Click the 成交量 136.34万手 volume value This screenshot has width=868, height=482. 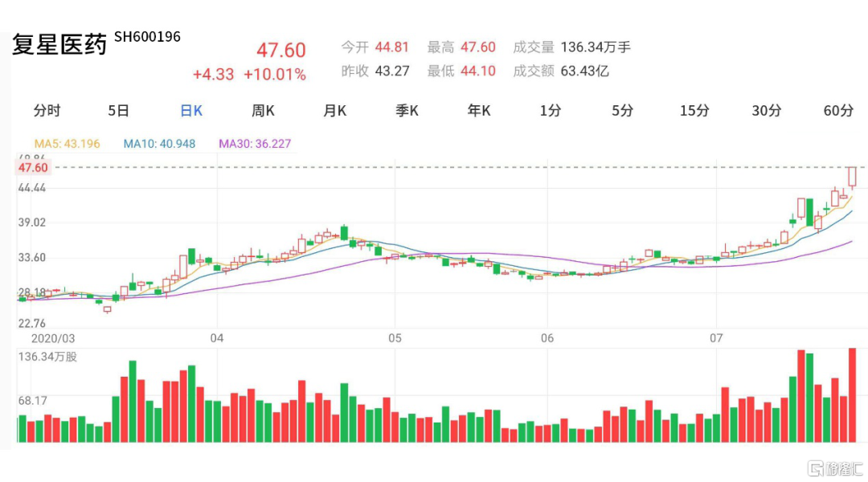click(572, 47)
